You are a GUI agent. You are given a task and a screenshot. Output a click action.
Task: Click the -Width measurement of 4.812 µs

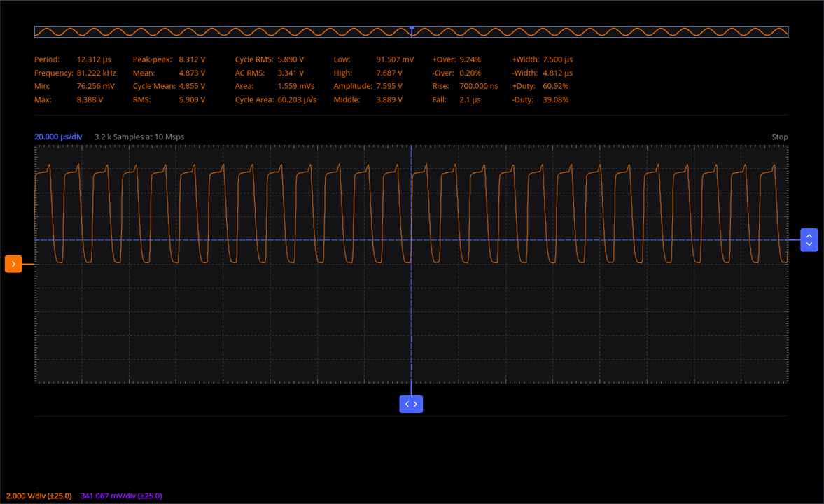tap(557, 73)
